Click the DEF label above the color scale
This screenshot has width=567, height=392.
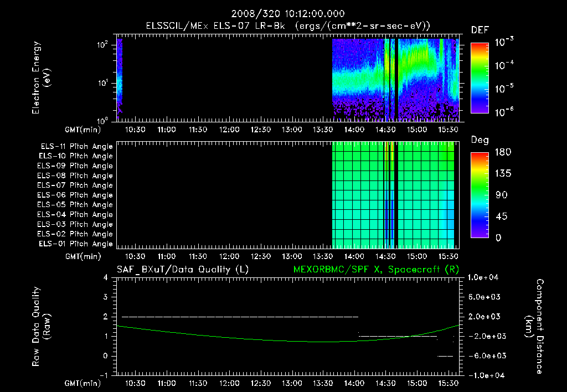[x=480, y=30]
